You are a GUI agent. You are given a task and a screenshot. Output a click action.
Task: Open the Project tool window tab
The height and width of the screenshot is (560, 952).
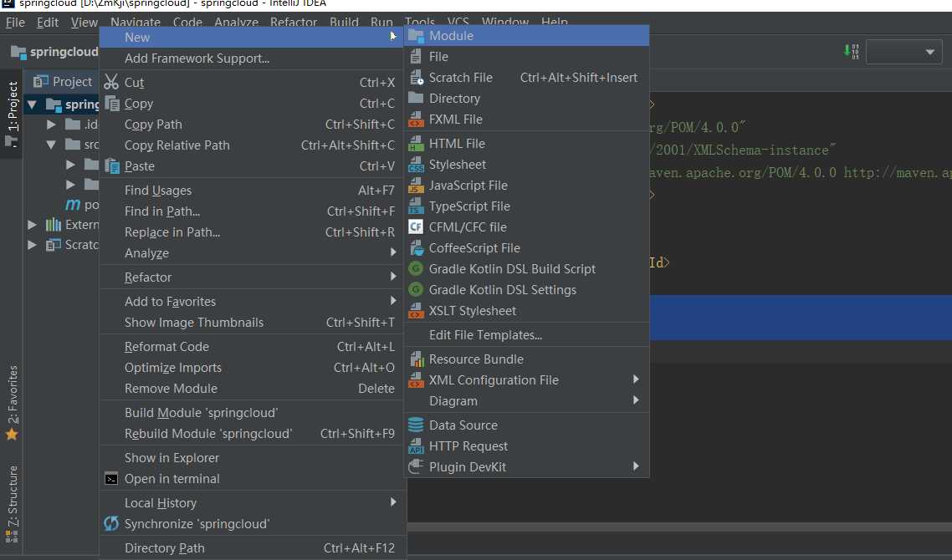tap(12, 114)
